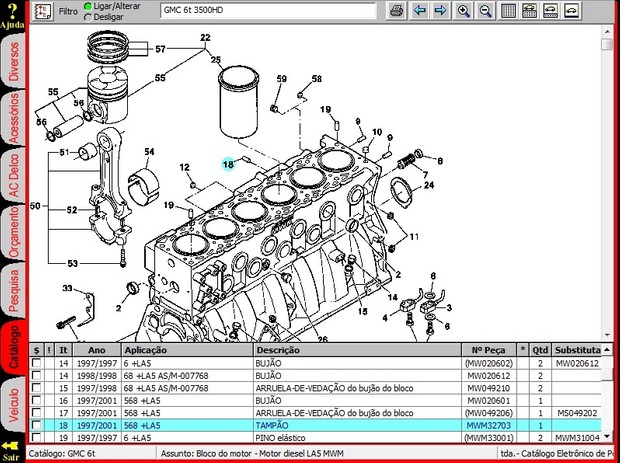Click callout 24 gasket label
This screenshot has width=620, height=463.
point(429,185)
